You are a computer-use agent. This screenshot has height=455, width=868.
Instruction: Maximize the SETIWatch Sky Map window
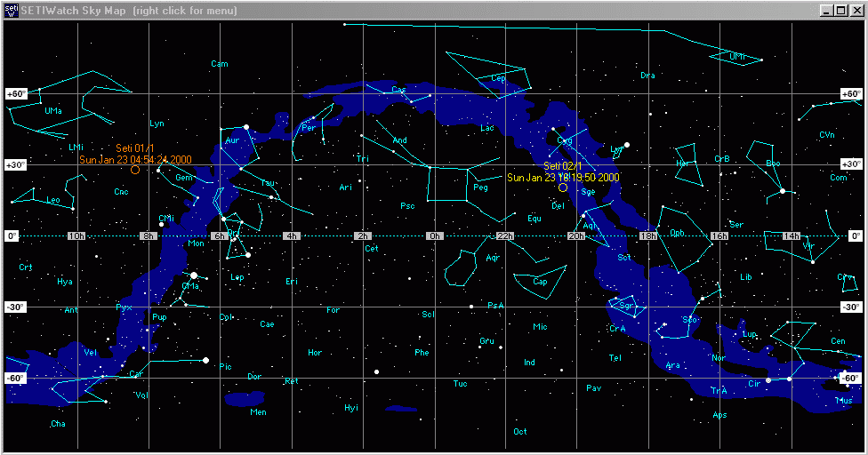pos(841,10)
